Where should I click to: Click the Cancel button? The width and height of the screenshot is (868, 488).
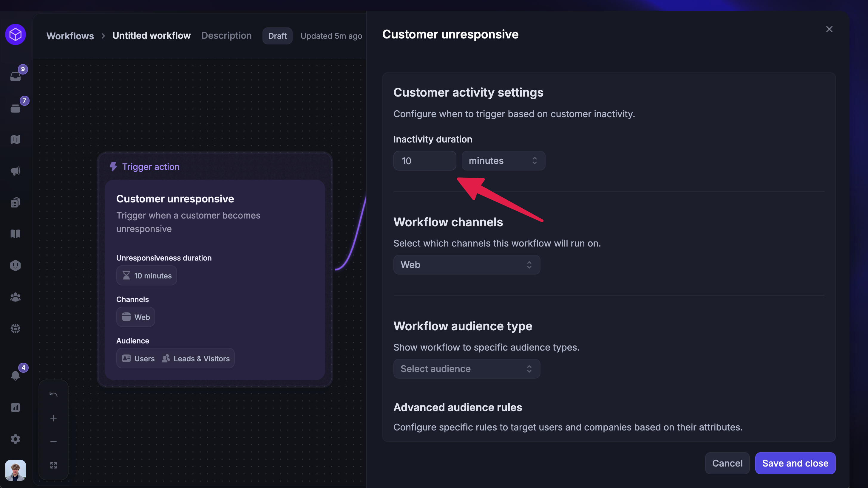pyautogui.click(x=727, y=463)
